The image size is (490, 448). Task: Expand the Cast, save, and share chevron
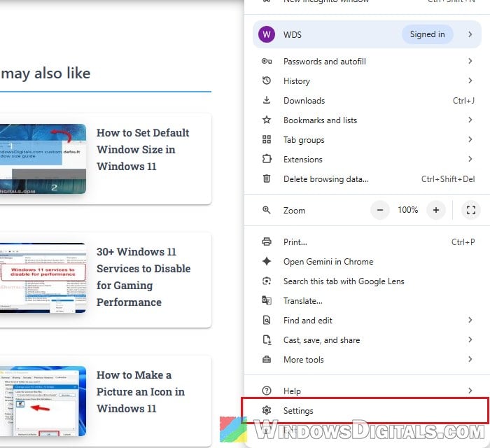470,340
